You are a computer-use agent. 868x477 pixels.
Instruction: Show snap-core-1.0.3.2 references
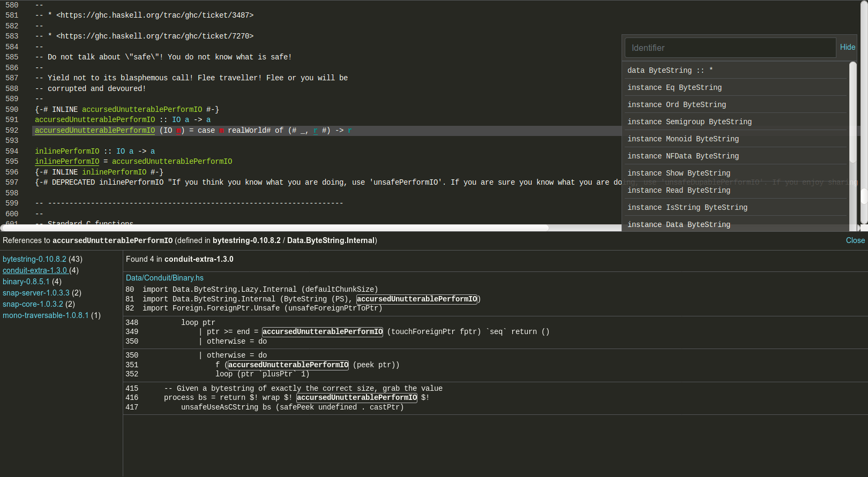(33, 304)
